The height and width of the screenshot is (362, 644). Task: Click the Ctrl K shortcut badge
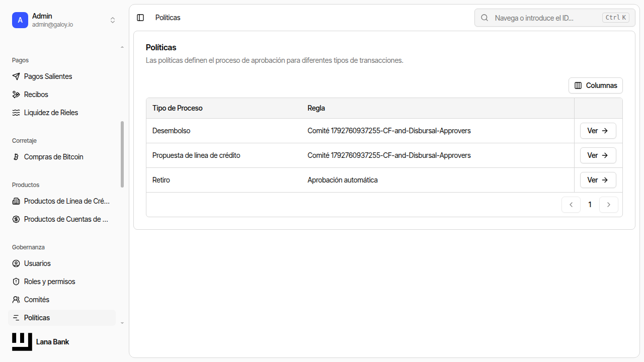point(616,18)
